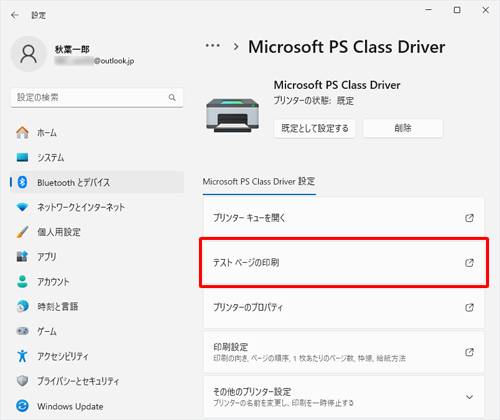Open プリンターのプロパティ row
Image resolution: width=500 pixels, height=420 pixels.
point(344,307)
